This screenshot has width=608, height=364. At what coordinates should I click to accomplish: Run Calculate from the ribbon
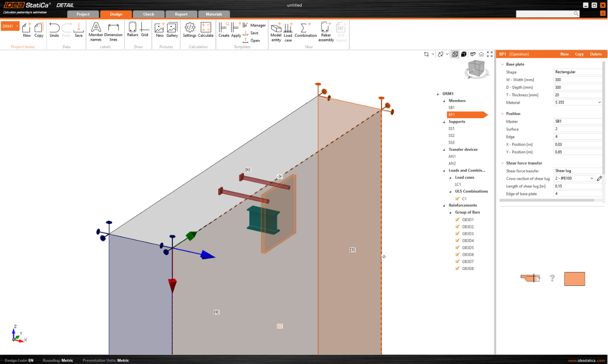[206, 29]
